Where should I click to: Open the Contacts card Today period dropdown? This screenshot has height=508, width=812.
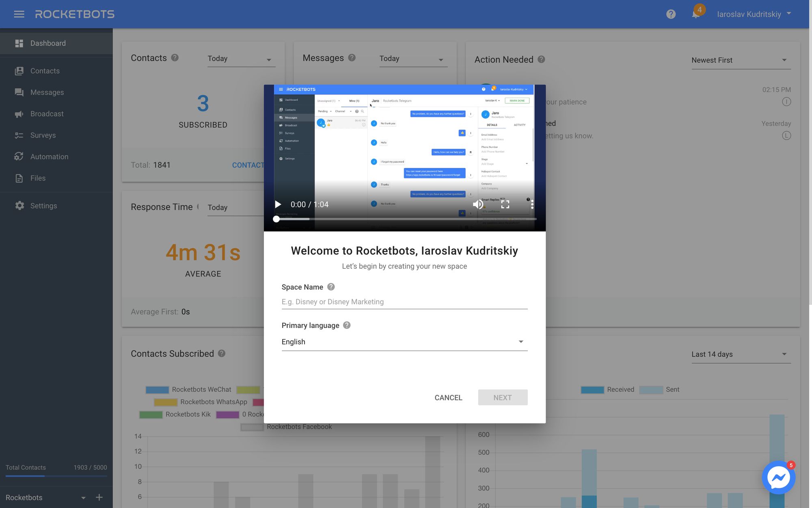click(x=241, y=59)
